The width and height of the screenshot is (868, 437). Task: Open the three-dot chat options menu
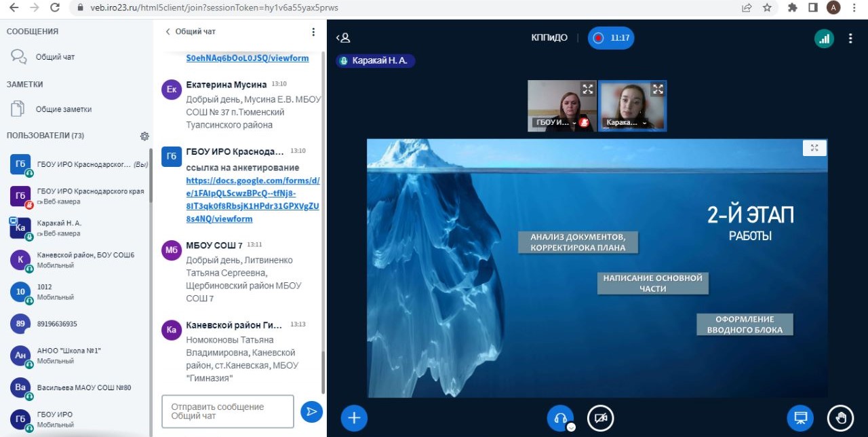pos(313,32)
